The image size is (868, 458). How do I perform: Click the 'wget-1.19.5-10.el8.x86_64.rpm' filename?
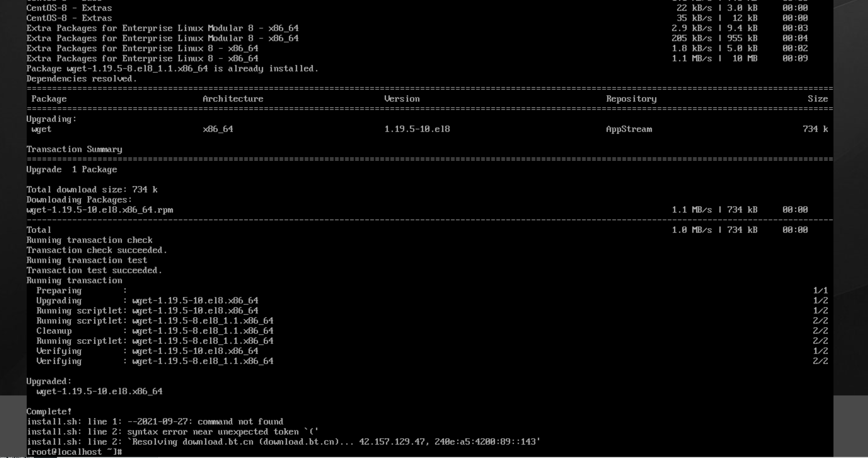coord(100,210)
